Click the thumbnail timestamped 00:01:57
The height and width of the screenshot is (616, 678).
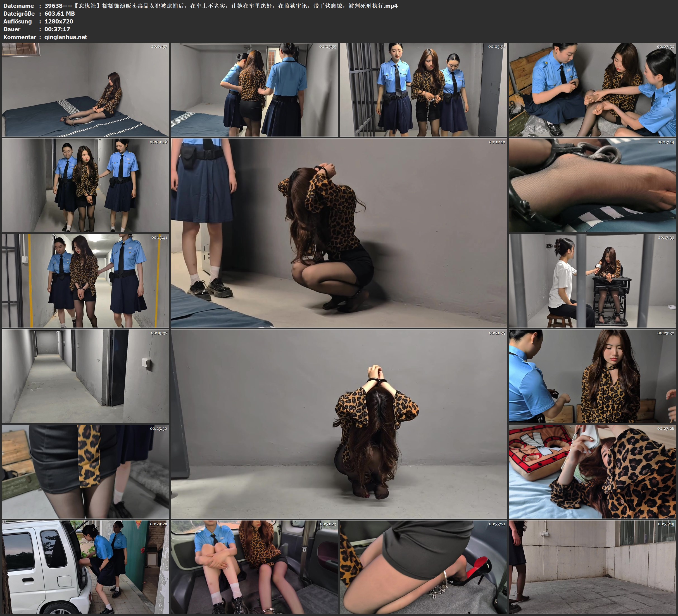(x=85, y=89)
